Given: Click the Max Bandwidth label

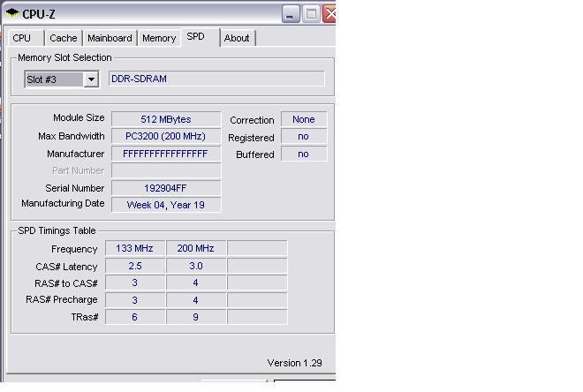Looking at the screenshot, I should pos(71,136).
